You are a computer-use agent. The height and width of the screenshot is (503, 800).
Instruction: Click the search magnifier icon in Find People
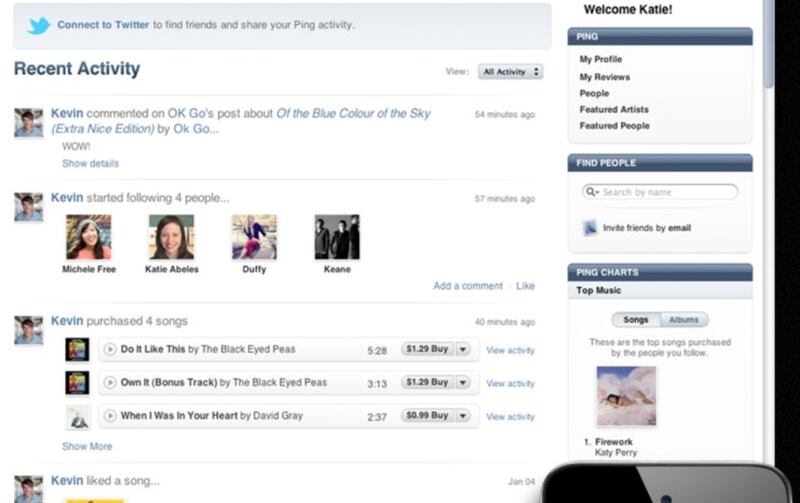click(591, 192)
